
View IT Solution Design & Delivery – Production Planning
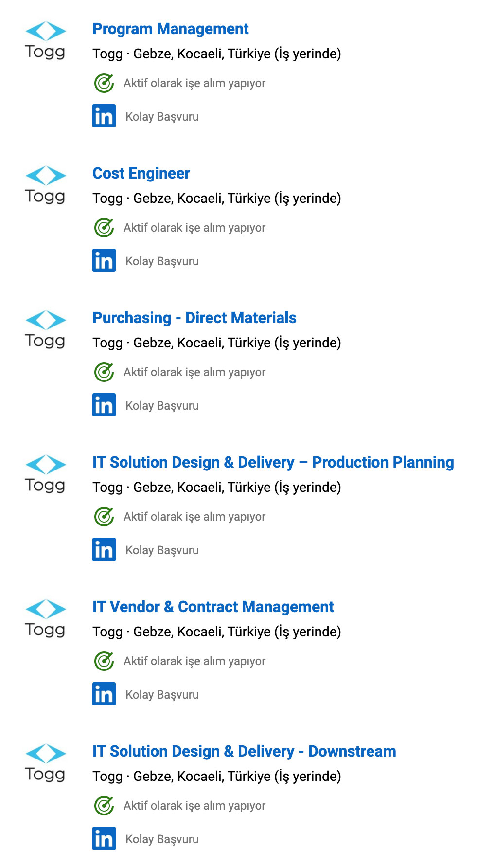[273, 463]
